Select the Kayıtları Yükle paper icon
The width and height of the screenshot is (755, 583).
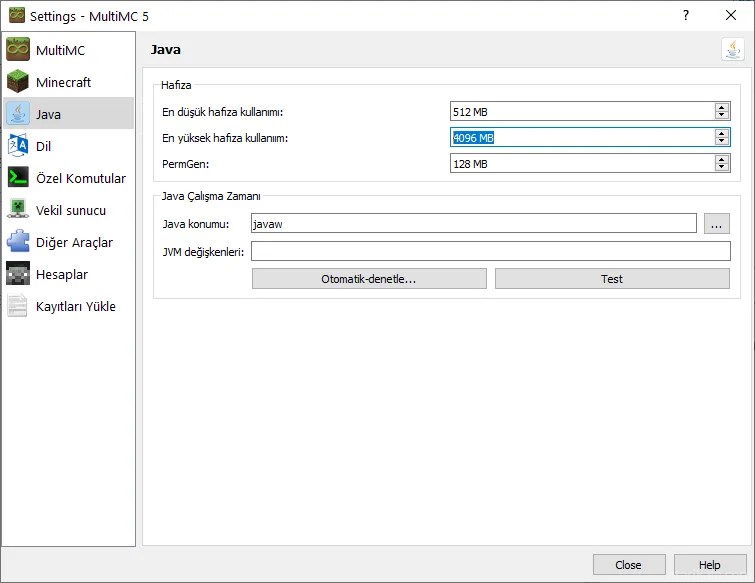(x=18, y=306)
